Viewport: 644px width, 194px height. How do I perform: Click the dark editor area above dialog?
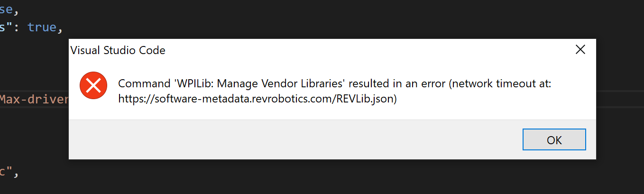click(x=332, y=19)
